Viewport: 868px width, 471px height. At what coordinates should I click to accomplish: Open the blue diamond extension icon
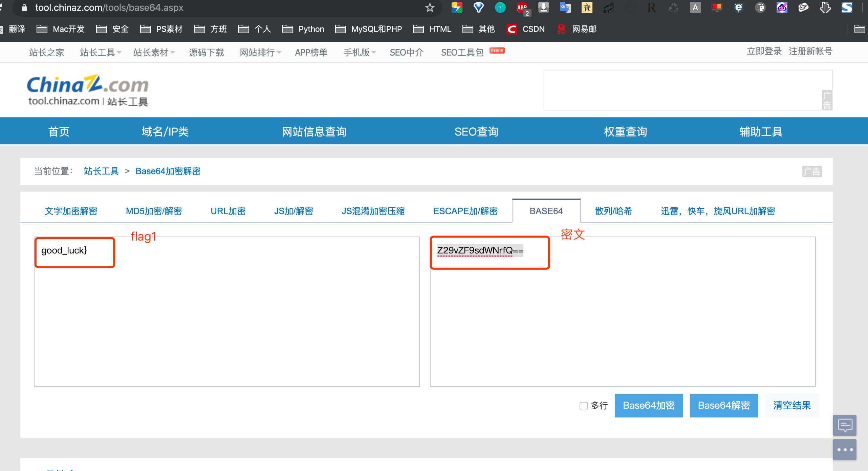pyautogui.click(x=478, y=7)
